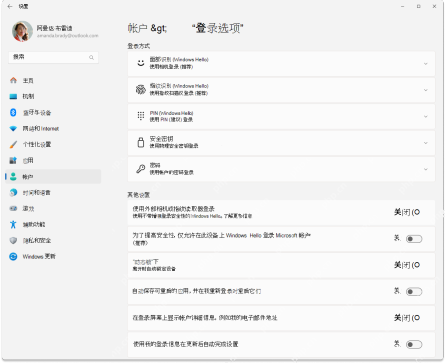
Task: Click the smiley face recognition icon
Action: tap(141, 63)
